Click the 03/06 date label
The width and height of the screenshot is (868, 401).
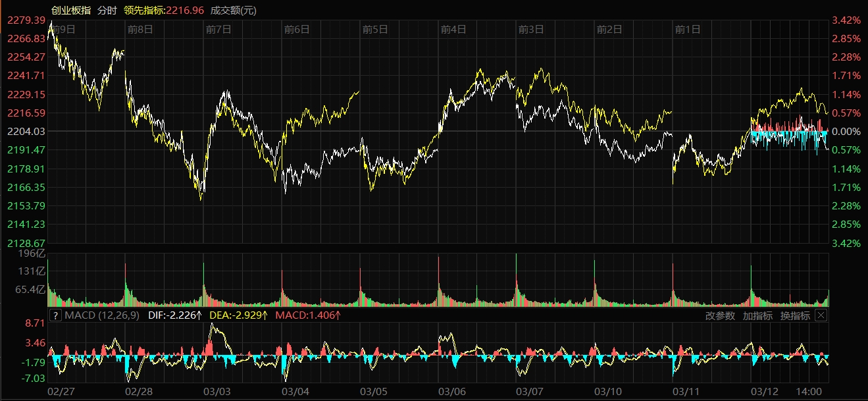(x=452, y=391)
